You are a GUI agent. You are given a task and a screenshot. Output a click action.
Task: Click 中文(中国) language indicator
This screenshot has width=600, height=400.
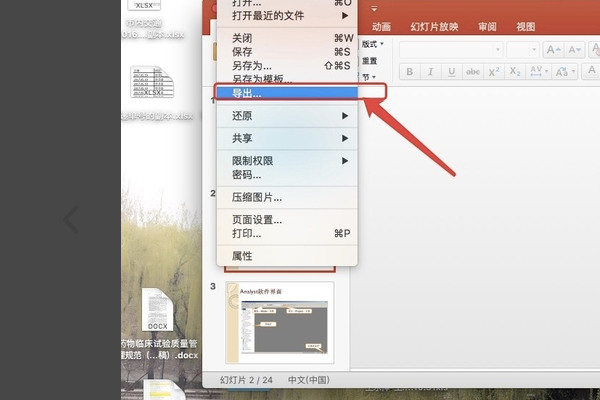pyautogui.click(x=309, y=380)
